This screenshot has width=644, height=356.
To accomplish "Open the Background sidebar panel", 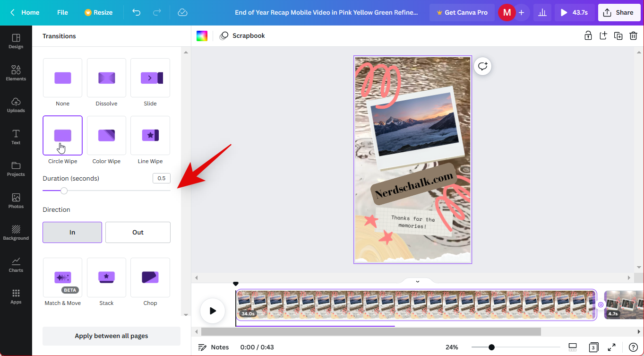I will [x=16, y=233].
